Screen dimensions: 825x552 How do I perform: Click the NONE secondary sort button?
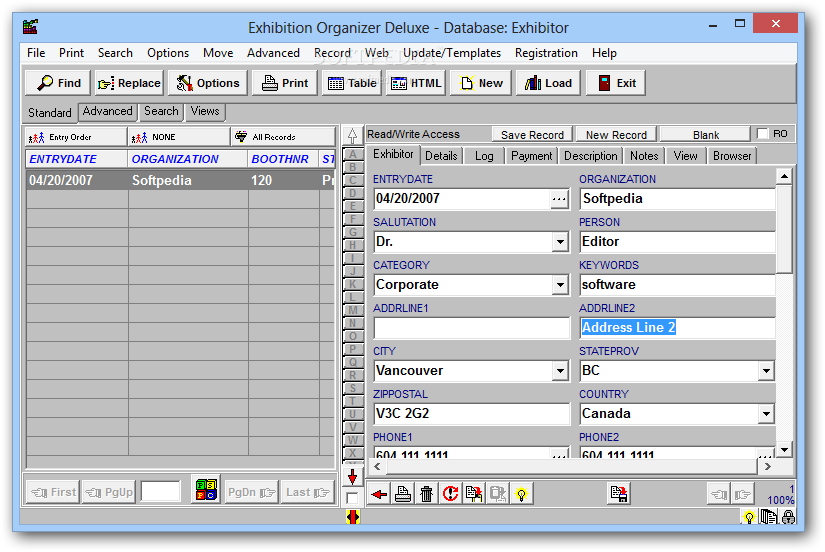(179, 137)
